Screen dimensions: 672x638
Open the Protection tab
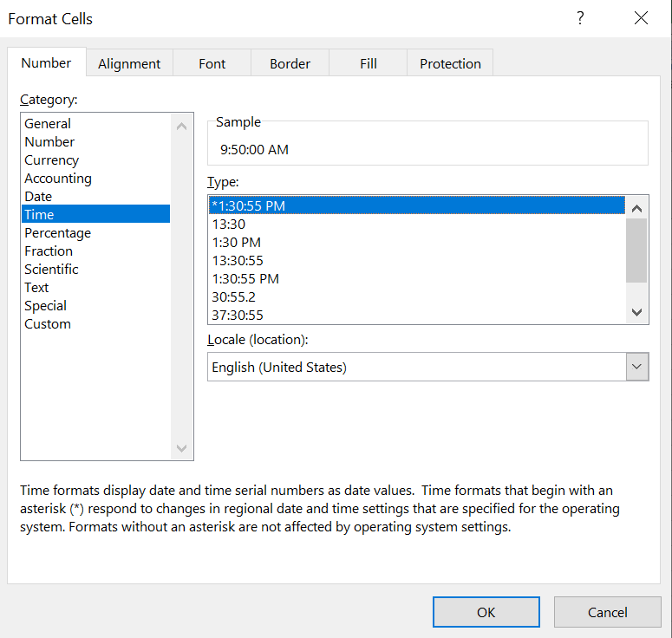click(450, 63)
